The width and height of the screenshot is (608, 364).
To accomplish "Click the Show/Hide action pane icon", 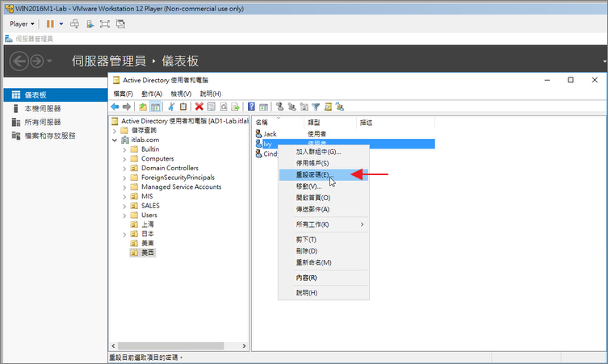I will pyautogui.click(x=263, y=107).
